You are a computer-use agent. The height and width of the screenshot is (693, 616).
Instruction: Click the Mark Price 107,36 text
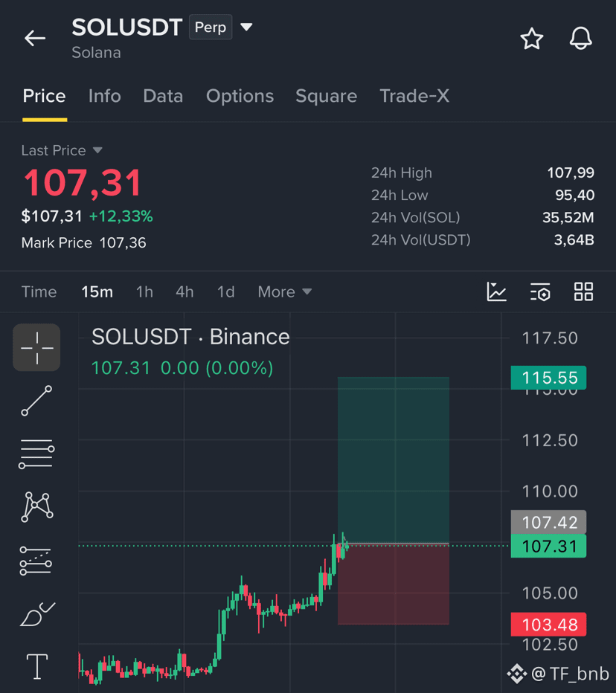83,242
